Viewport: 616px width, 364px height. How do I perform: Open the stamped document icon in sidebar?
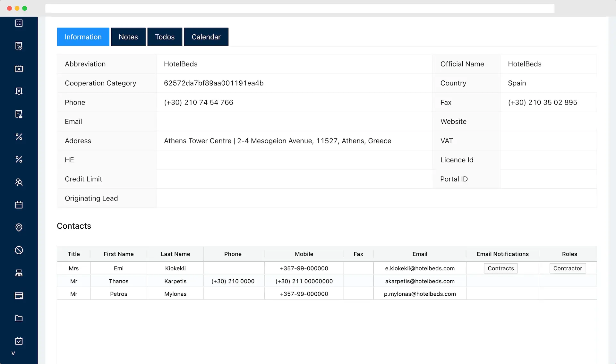coord(19,114)
